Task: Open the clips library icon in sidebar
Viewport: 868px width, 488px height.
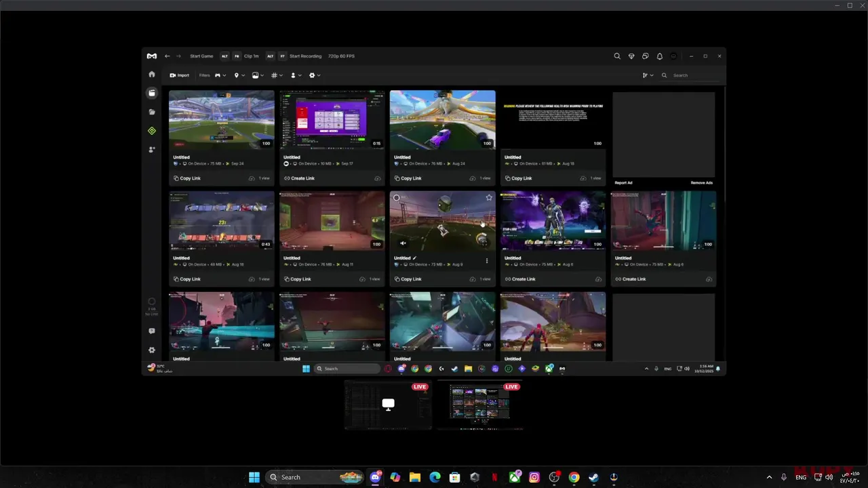Action: [x=152, y=93]
